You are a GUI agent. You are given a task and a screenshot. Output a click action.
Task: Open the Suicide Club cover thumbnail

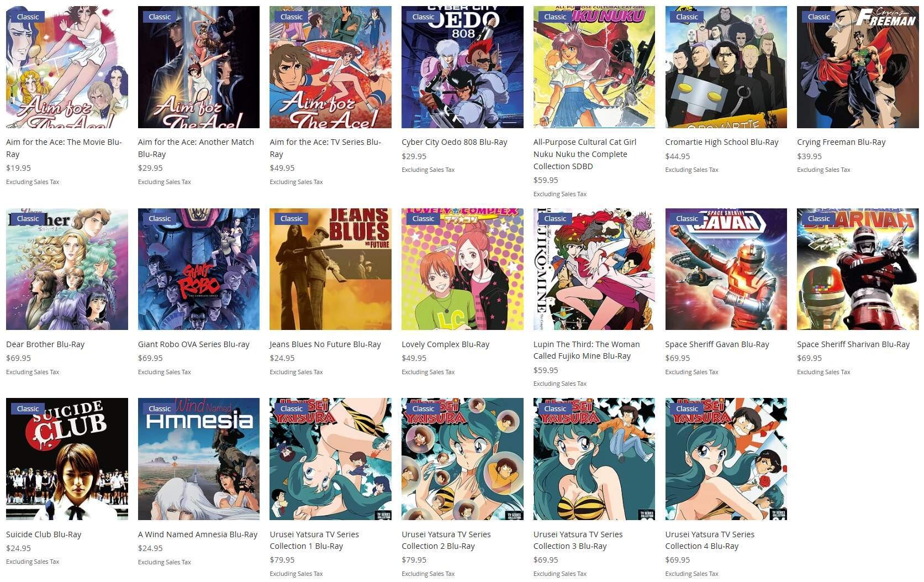click(x=67, y=459)
